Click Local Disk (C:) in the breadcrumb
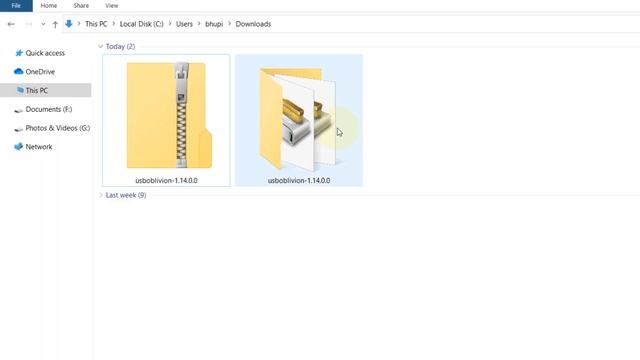 141,24
